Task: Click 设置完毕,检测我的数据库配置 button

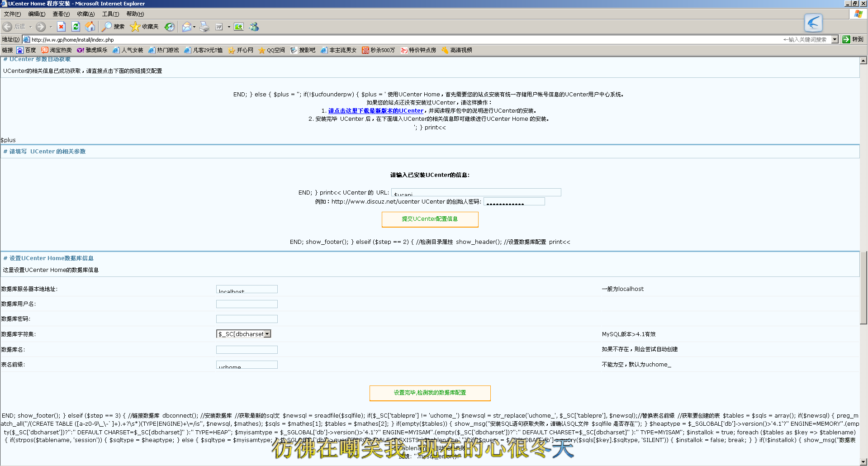Action: click(x=430, y=393)
